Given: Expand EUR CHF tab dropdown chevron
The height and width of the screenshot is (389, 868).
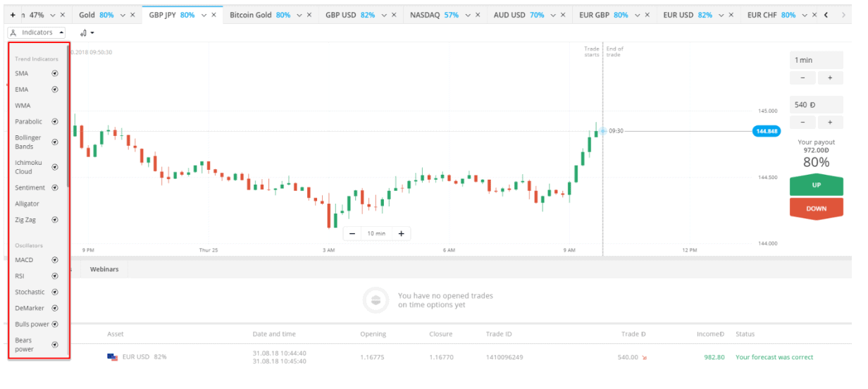Looking at the screenshot, I should [805, 15].
